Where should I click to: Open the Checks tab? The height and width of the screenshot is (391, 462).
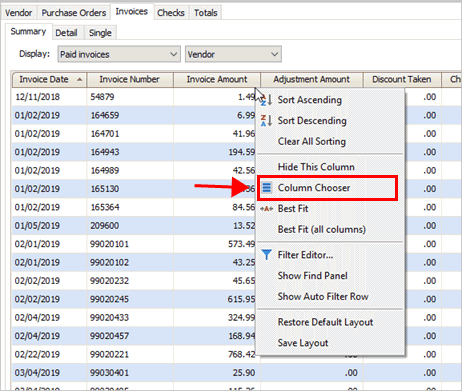[x=171, y=13]
